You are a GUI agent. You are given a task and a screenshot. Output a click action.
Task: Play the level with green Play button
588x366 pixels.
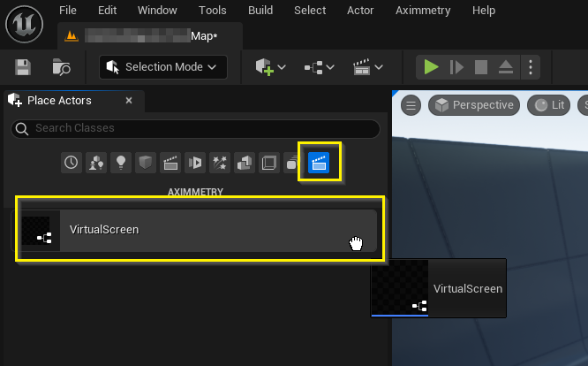(x=431, y=67)
